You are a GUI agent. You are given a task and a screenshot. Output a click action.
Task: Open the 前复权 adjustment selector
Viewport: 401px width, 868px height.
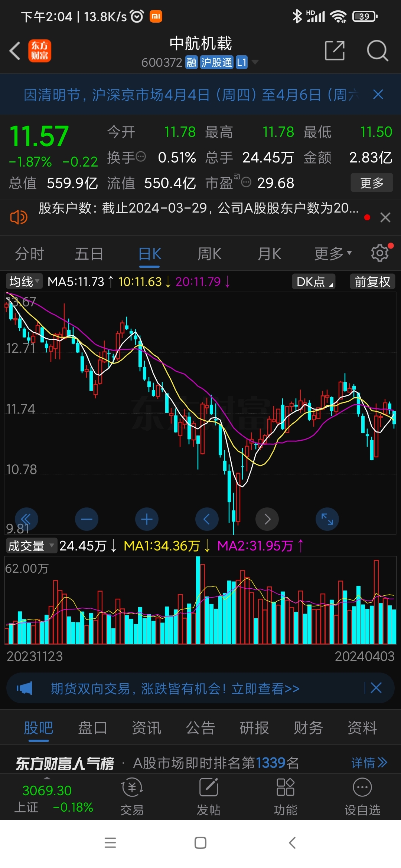point(372,282)
